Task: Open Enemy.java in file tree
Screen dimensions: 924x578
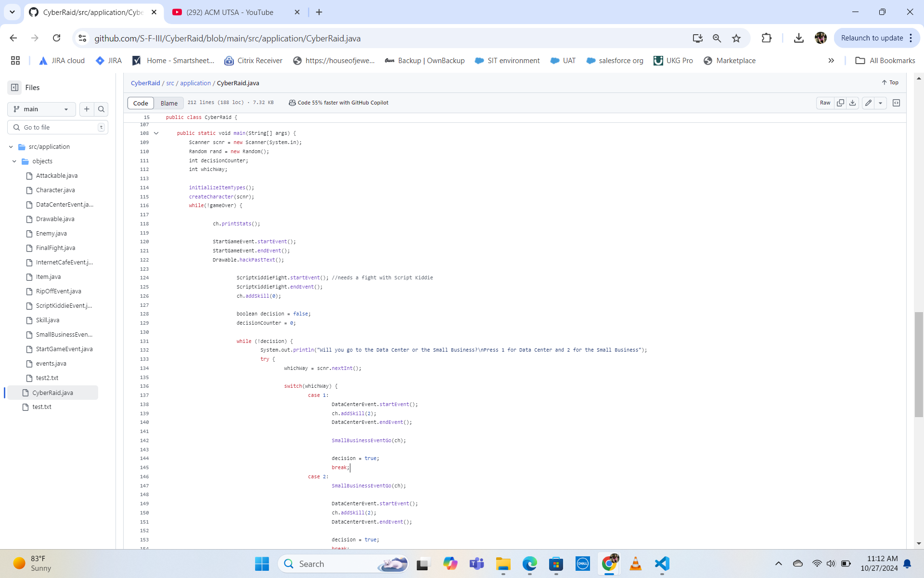Action: coord(51,234)
